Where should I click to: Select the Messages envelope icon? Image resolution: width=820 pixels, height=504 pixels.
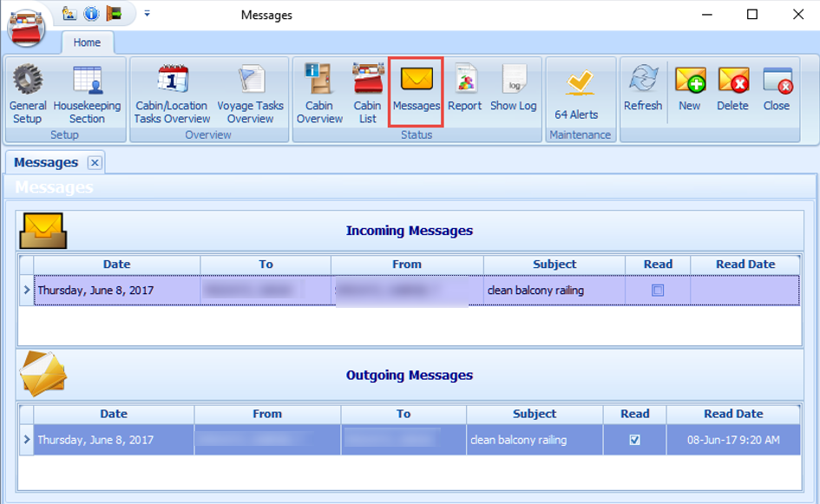(x=416, y=82)
